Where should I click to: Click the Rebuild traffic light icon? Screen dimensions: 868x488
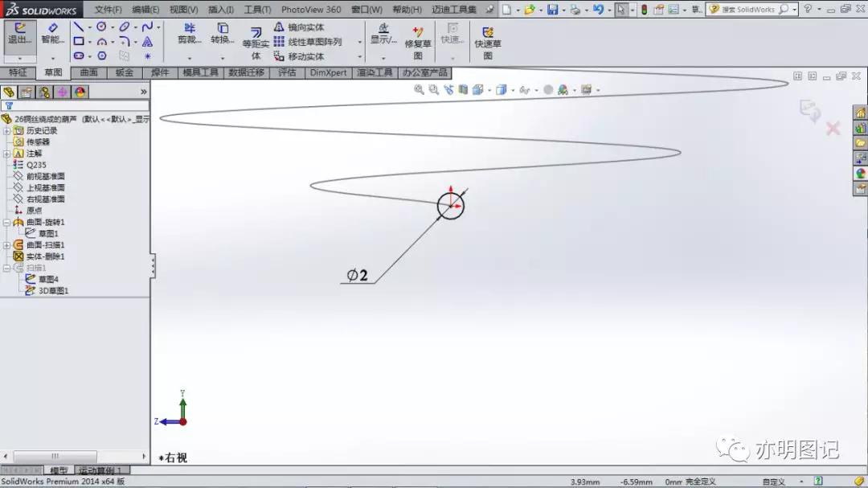coord(645,10)
